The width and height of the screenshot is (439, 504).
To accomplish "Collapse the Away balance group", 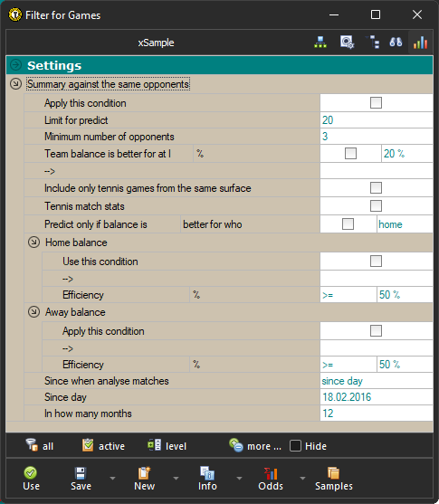I will pyautogui.click(x=33, y=312).
